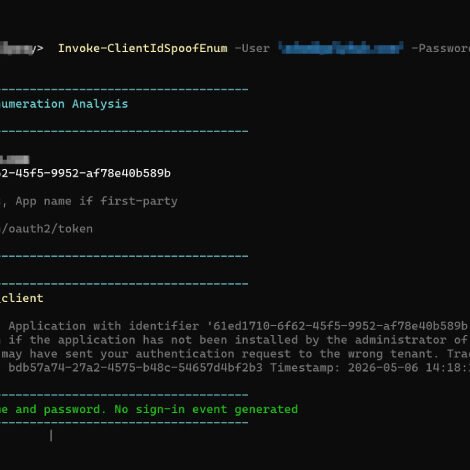
Task: Click the 'umeration Analysis' heading
Action: [64, 104]
